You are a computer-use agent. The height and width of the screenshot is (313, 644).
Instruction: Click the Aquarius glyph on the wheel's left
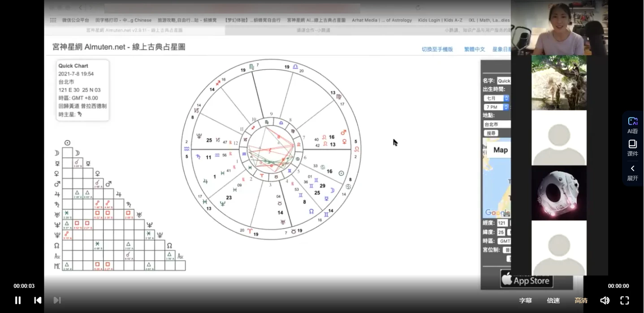pos(187,148)
